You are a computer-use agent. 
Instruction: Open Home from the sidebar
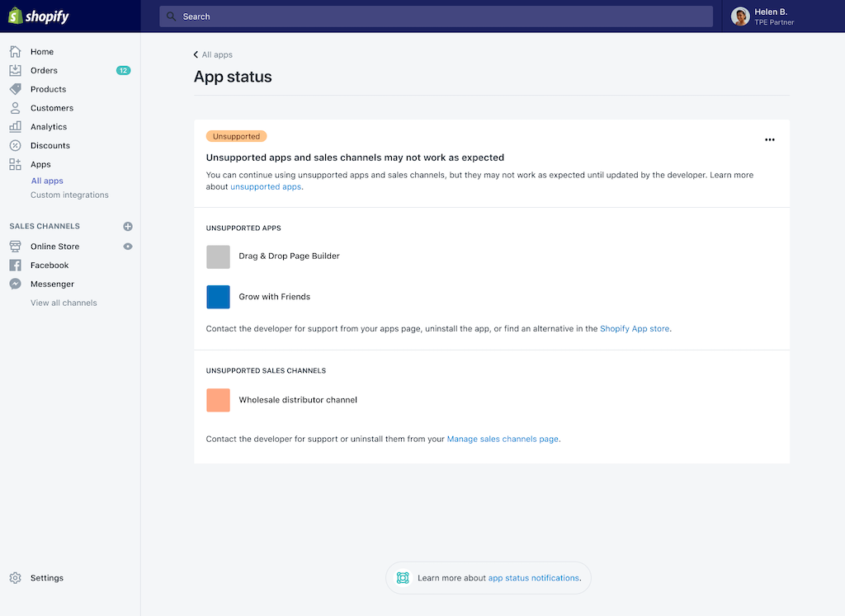pos(41,52)
